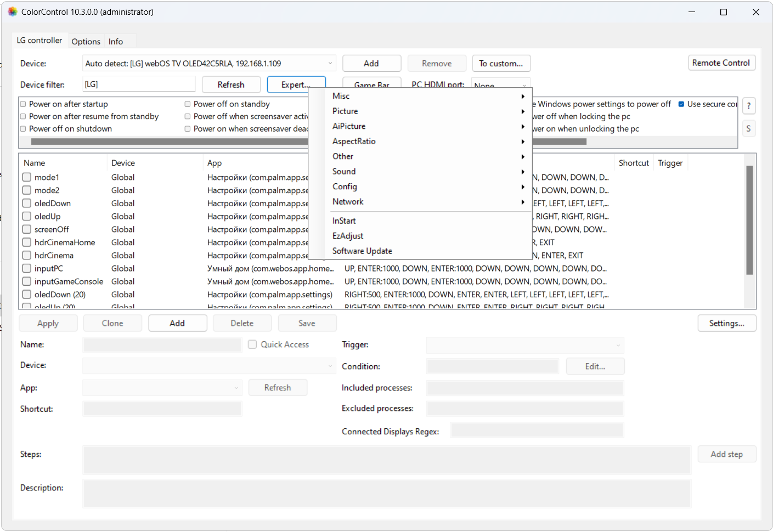The width and height of the screenshot is (773, 532).
Task: Click the preset list vertical scrollbar
Action: (749, 219)
